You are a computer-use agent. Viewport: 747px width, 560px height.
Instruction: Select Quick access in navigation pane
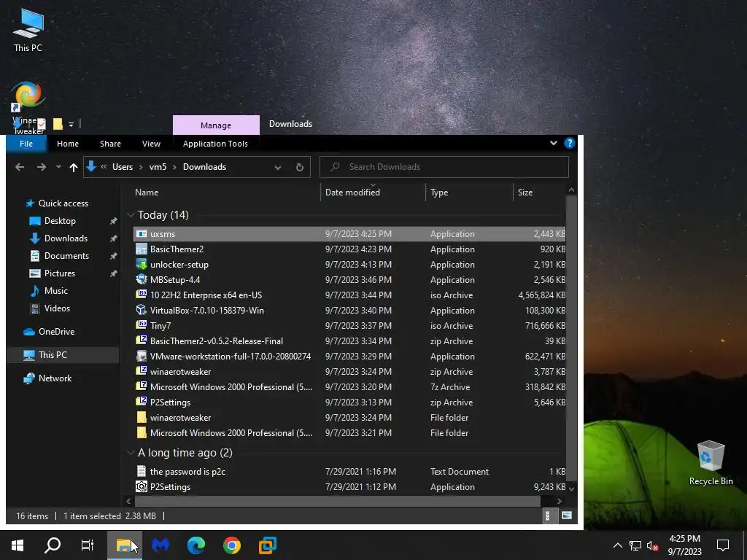click(x=63, y=203)
